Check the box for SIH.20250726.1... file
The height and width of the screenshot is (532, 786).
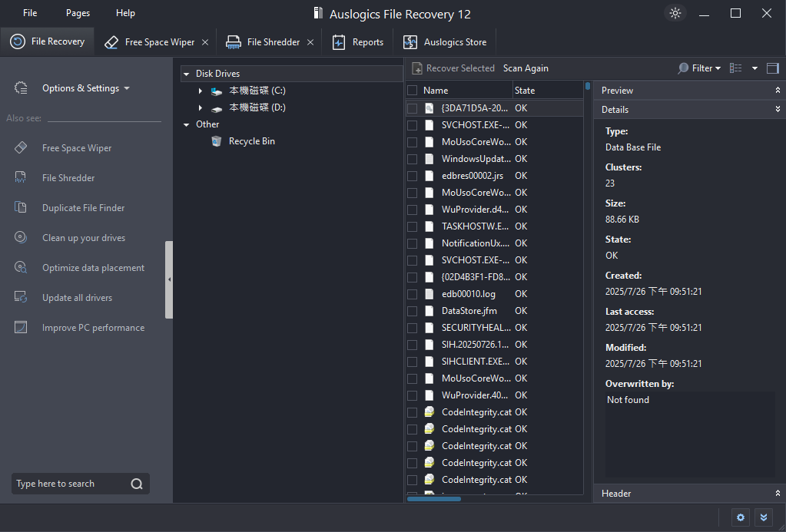pos(412,345)
